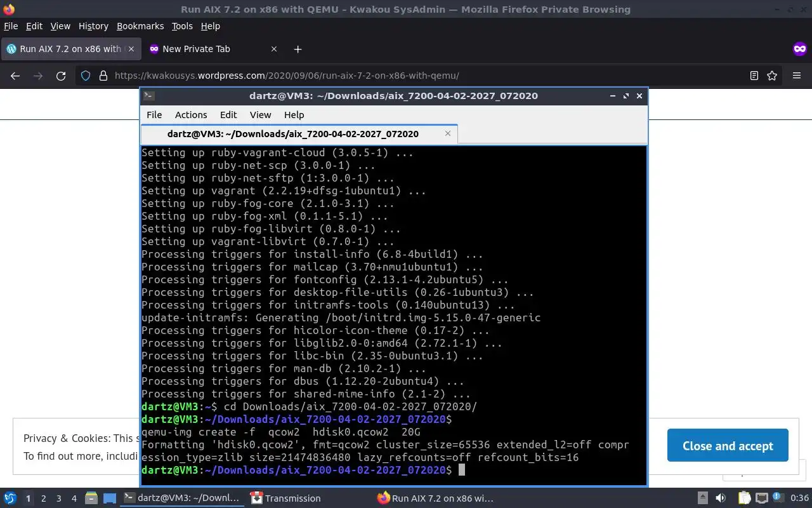Click the 'cd Downloads/aix_7200' command line
812x508 pixels.
click(309, 406)
